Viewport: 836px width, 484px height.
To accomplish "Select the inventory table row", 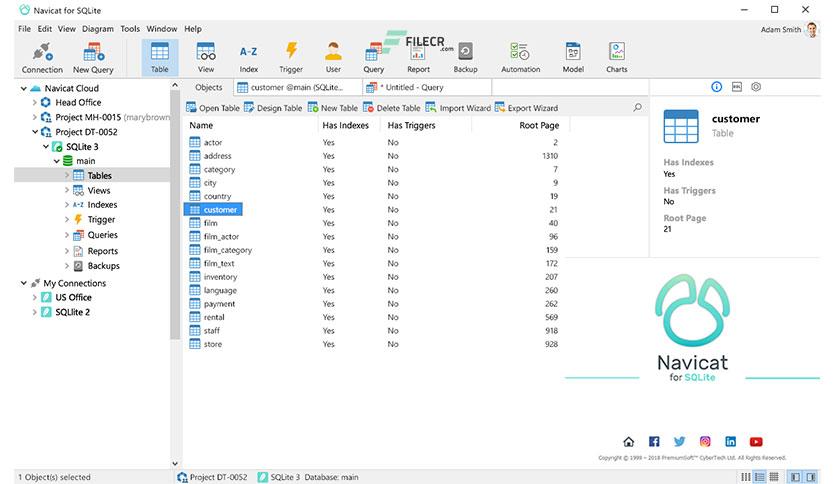I will pyautogui.click(x=374, y=277).
